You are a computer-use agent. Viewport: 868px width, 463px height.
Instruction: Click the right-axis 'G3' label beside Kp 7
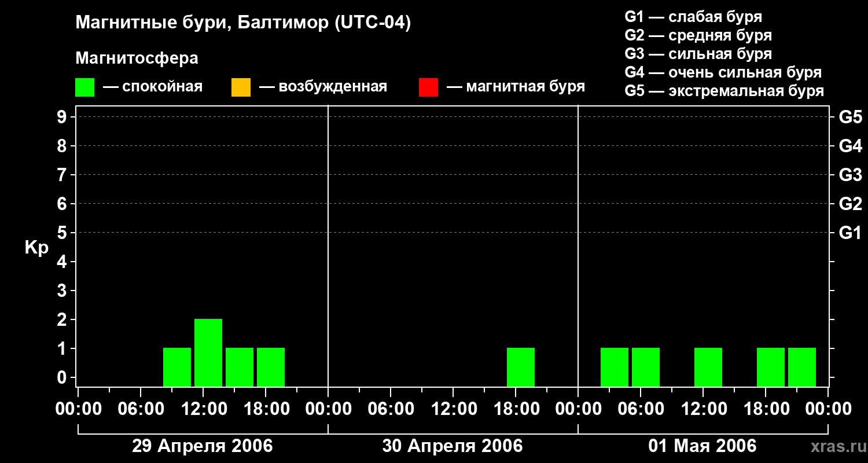[x=851, y=175]
